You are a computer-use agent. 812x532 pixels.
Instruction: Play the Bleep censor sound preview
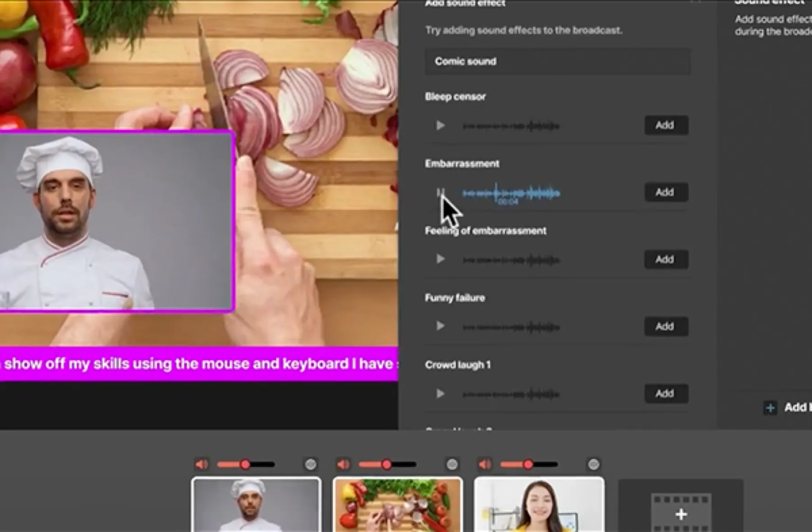click(440, 126)
